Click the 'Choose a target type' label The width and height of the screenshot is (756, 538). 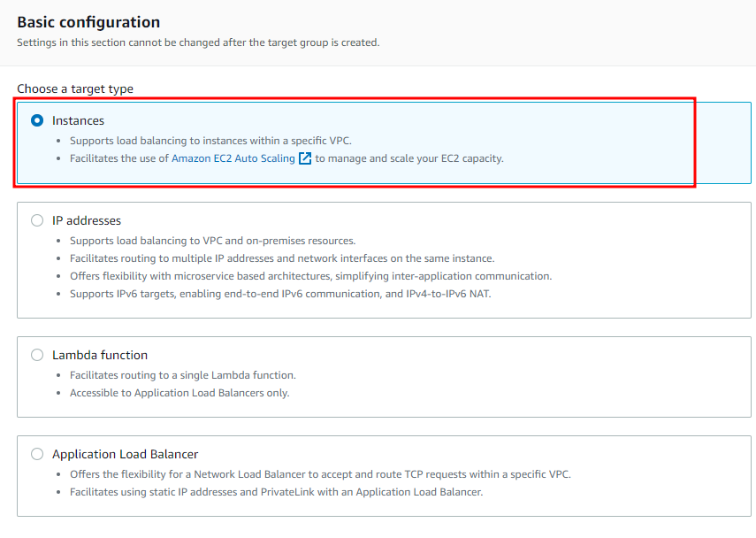click(75, 88)
